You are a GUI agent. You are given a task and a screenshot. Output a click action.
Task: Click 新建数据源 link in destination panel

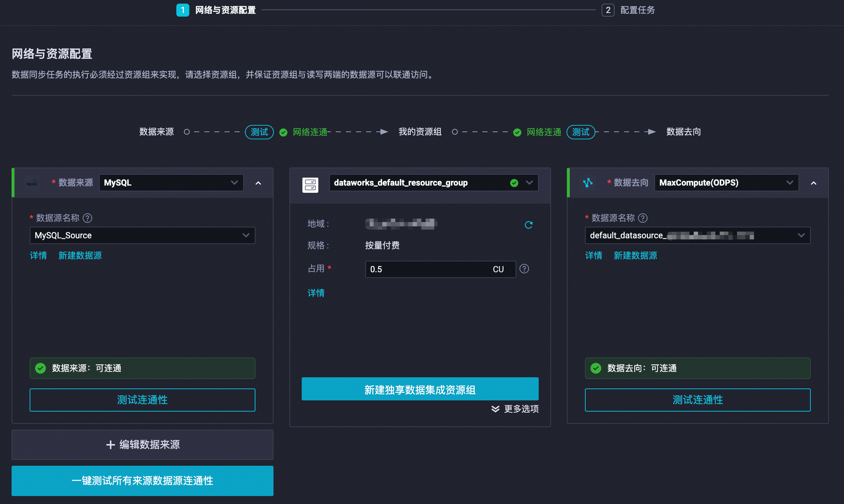pos(636,256)
